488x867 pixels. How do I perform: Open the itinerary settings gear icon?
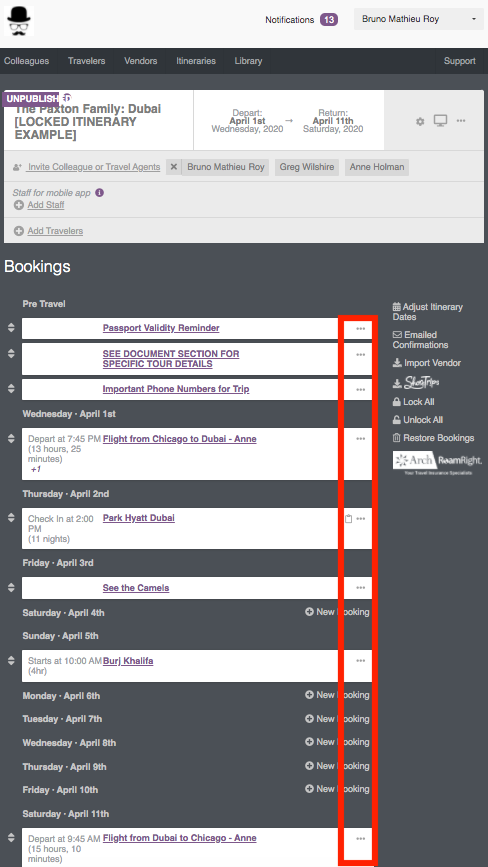click(x=420, y=121)
